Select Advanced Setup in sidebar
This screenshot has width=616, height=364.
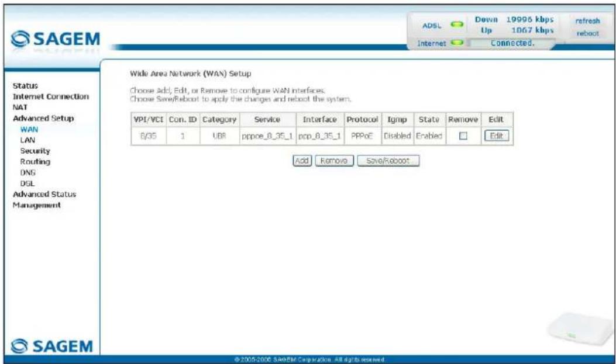pos(43,118)
